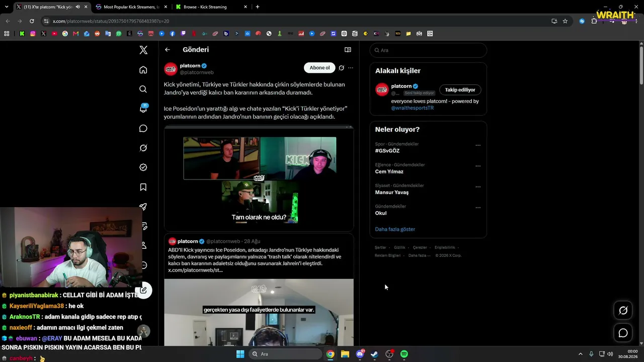
Task: Go to the X Home feed icon
Action: coord(143,70)
